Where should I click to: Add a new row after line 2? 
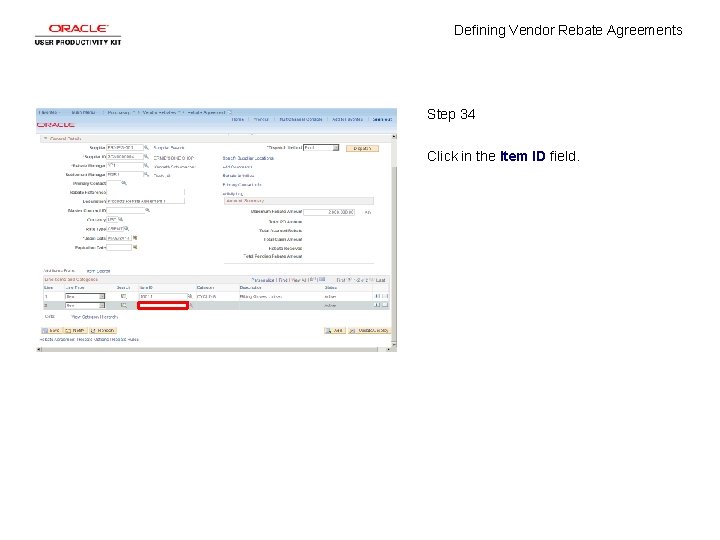point(377,305)
